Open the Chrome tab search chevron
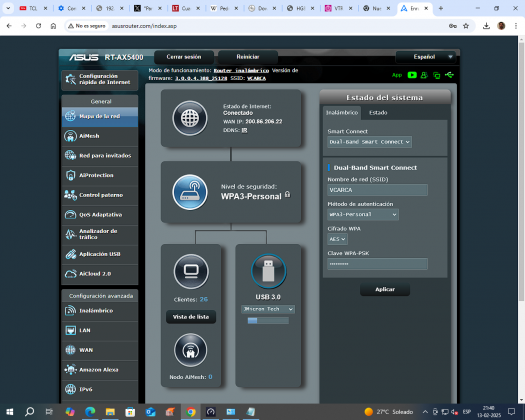The height and width of the screenshot is (420, 525). pyautogui.click(x=8, y=8)
